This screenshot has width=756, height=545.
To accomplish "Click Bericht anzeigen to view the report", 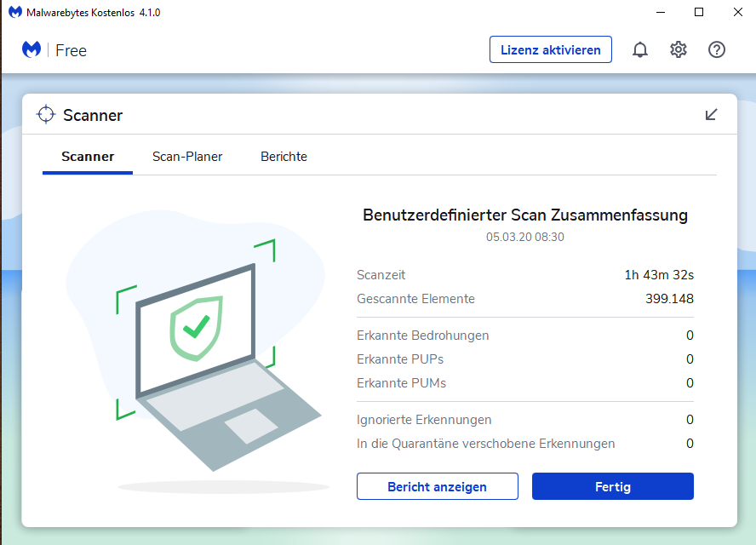I will [438, 486].
